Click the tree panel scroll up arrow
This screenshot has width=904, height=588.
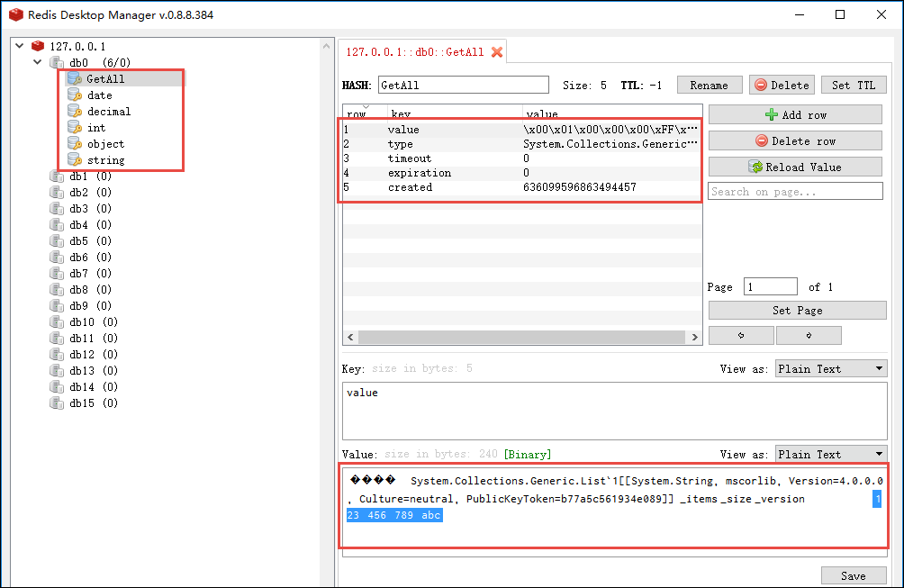click(326, 46)
